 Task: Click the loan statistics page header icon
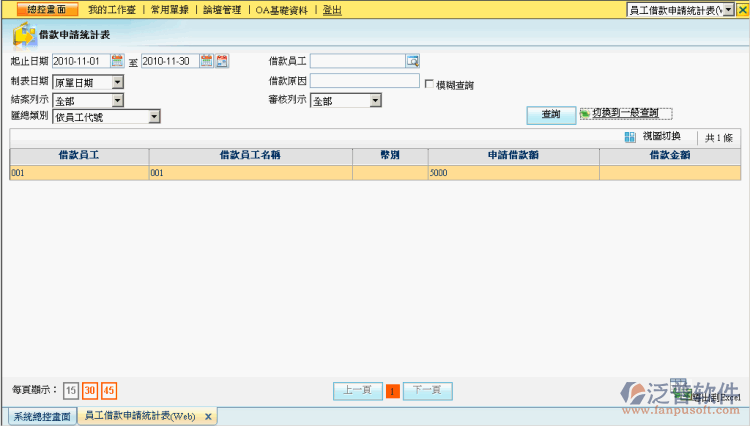(24, 35)
